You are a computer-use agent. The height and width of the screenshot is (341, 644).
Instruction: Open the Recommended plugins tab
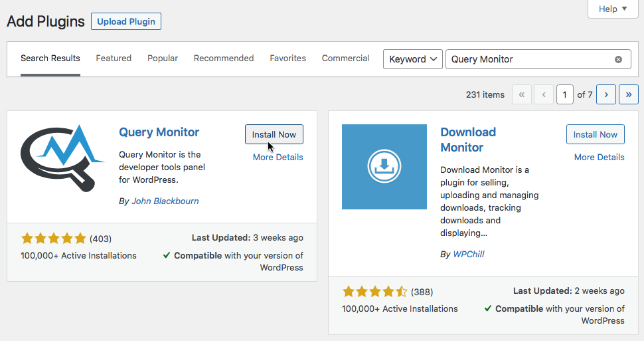[224, 58]
